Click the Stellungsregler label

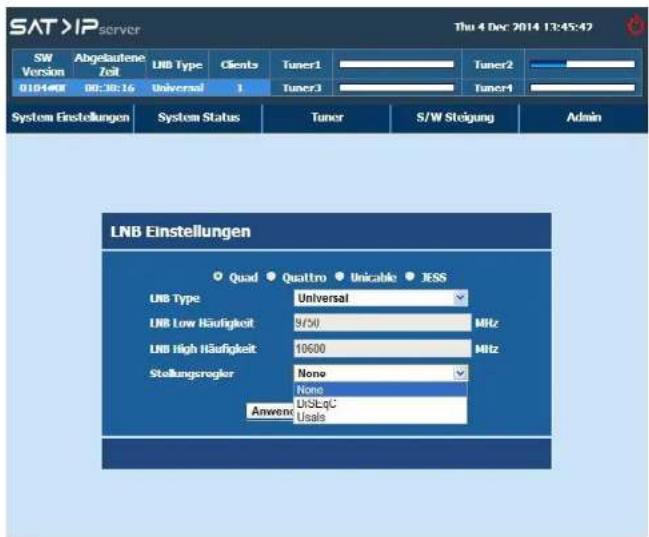pos(192,373)
